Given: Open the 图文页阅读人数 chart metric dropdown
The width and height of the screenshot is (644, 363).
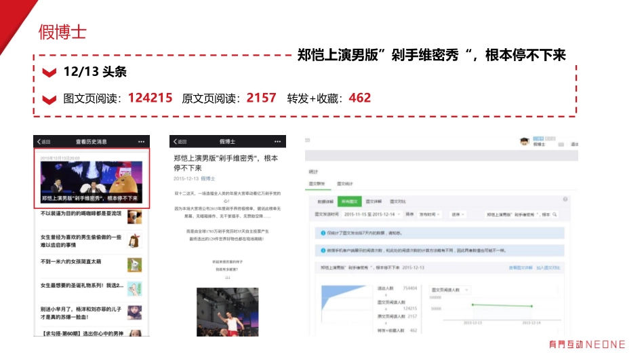Looking at the screenshot, I should coord(449,290).
